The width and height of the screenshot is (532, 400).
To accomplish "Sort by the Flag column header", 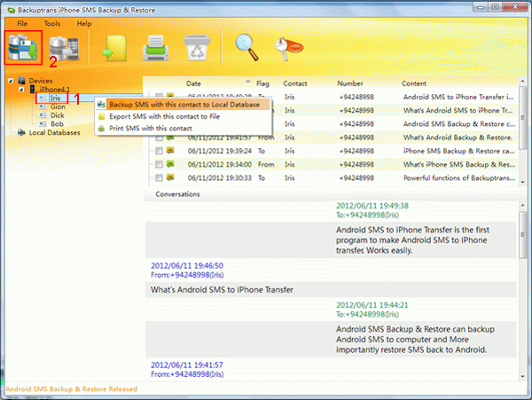I will [262, 83].
